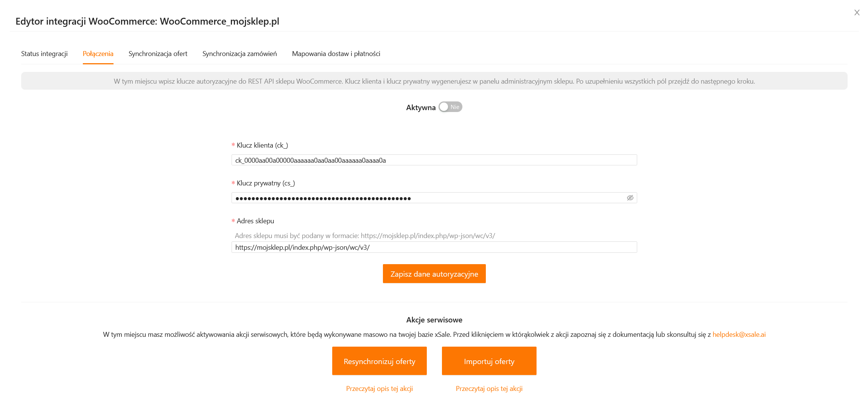Screen dimensions: 868x414
Task: Show the hidden private key
Action: pyautogui.click(x=630, y=198)
